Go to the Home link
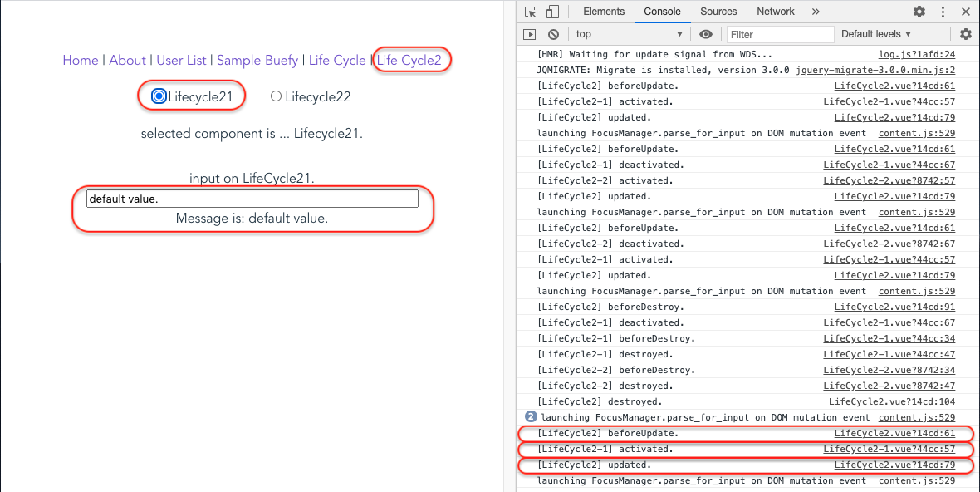980x492 pixels. pyautogui.click(x=81, y=60)
